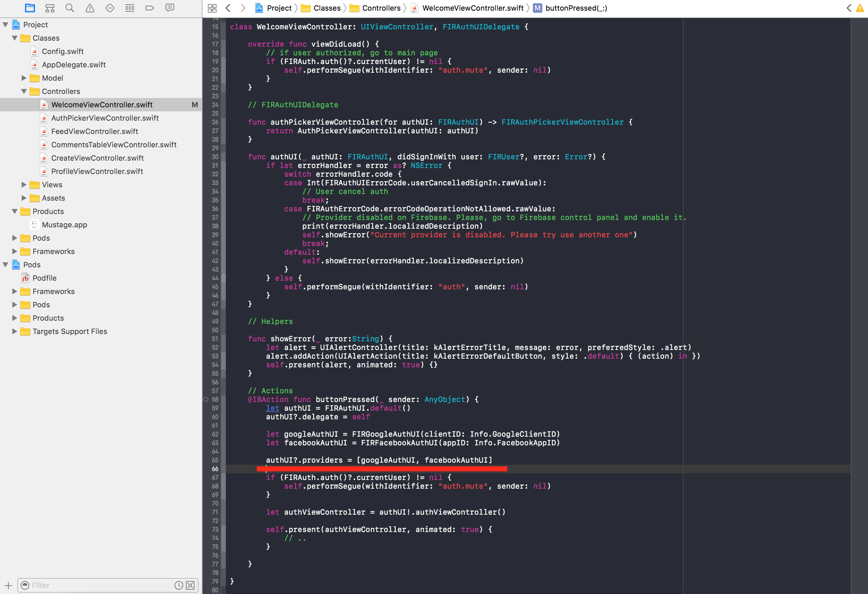This screenshot has width=868, height=594.
Task: Open the Project navigator tab
Action: point(30,8)
